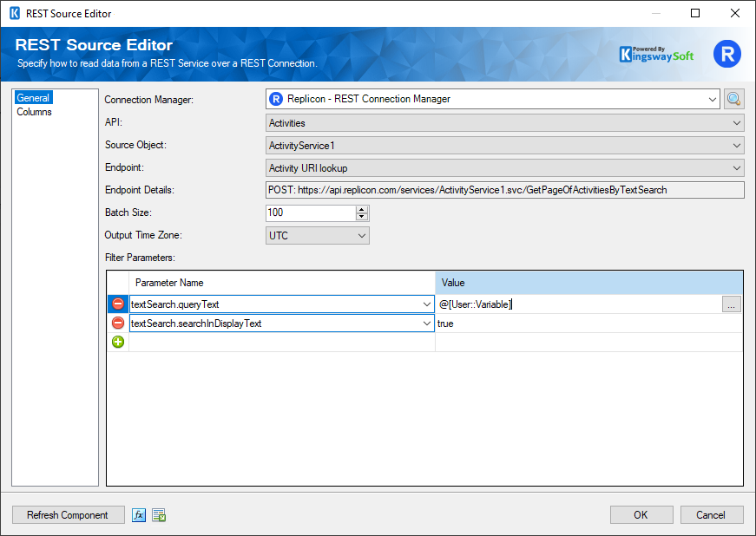Screen dimensions: 756x536
Task: Click the Endpoint Details text field
Action: click(x=505, y=190)
